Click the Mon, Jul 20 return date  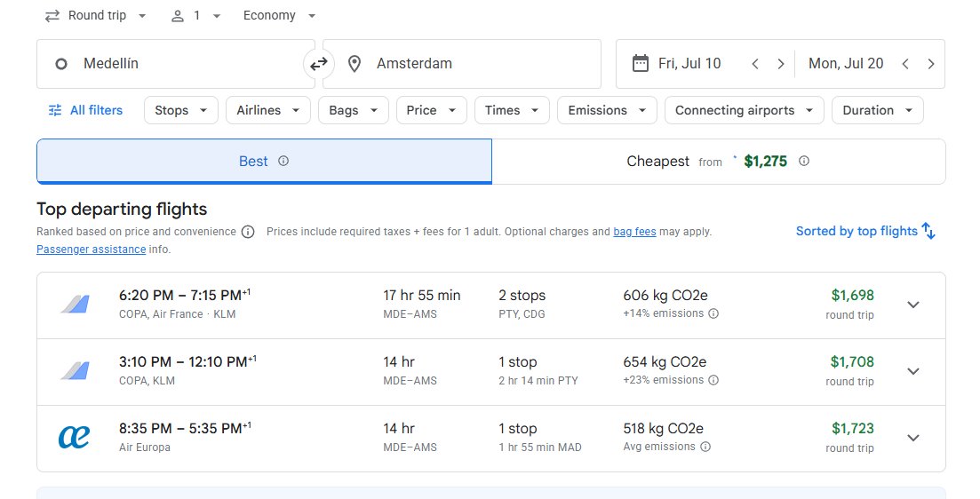click(x=846, y=64)
